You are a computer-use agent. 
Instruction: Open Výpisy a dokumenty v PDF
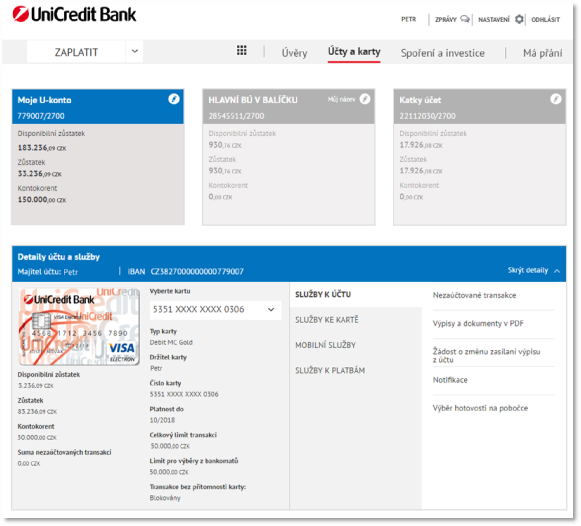tap(478, 323)
